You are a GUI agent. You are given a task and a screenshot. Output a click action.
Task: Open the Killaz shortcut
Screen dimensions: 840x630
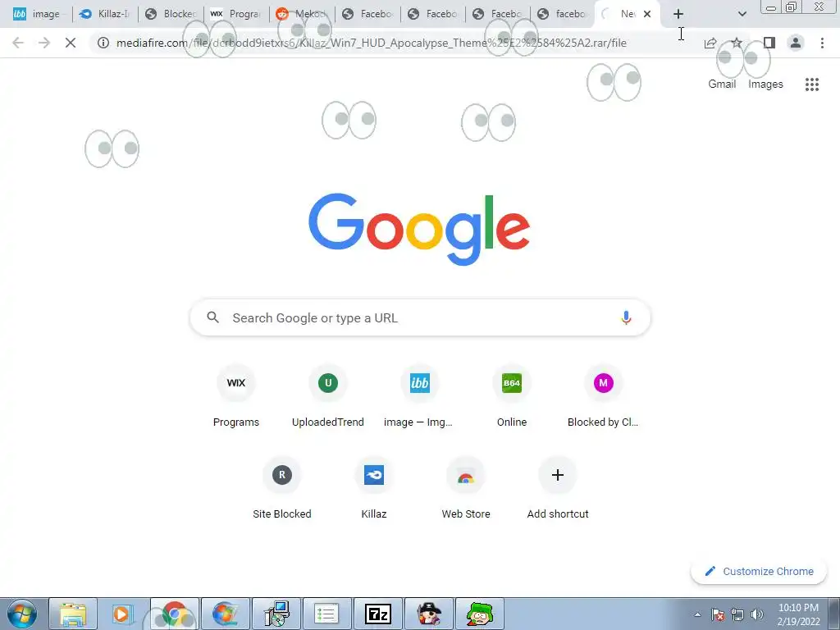tap(374, 488)
